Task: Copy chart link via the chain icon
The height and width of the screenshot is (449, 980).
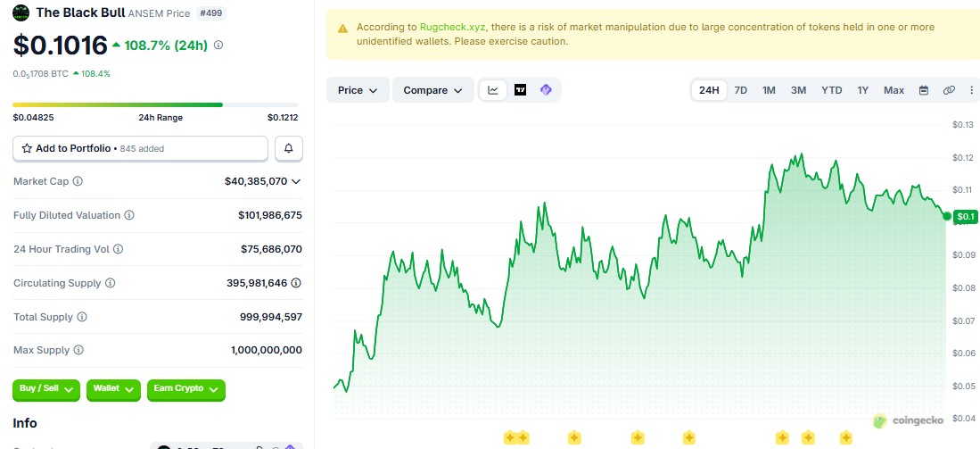Action: tap(949, 90)
